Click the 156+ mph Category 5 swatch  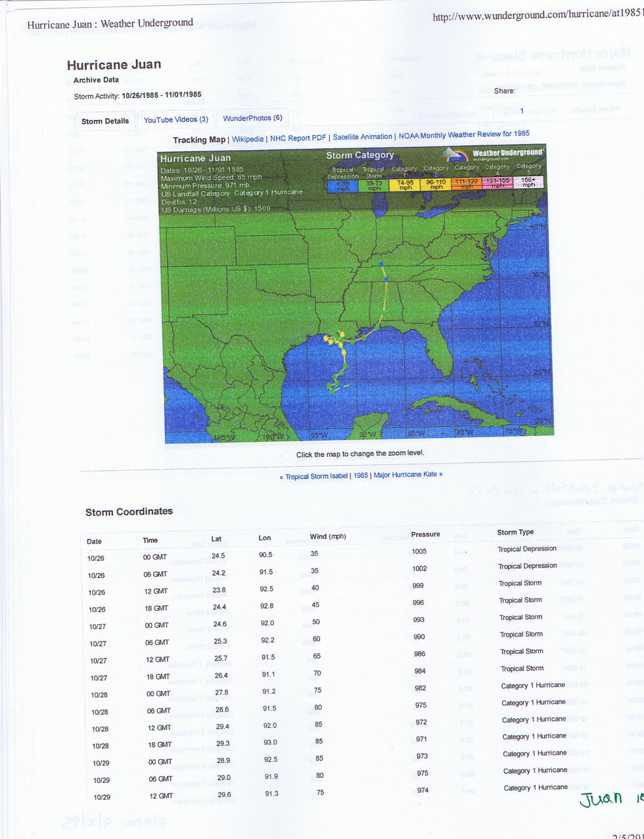coord(528,182)
